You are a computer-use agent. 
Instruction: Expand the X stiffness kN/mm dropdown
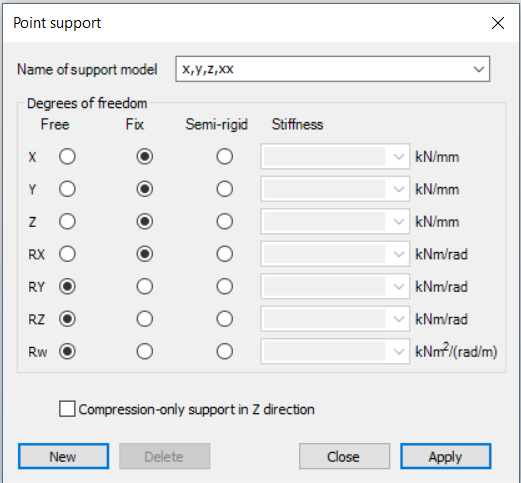pos(398,156)
